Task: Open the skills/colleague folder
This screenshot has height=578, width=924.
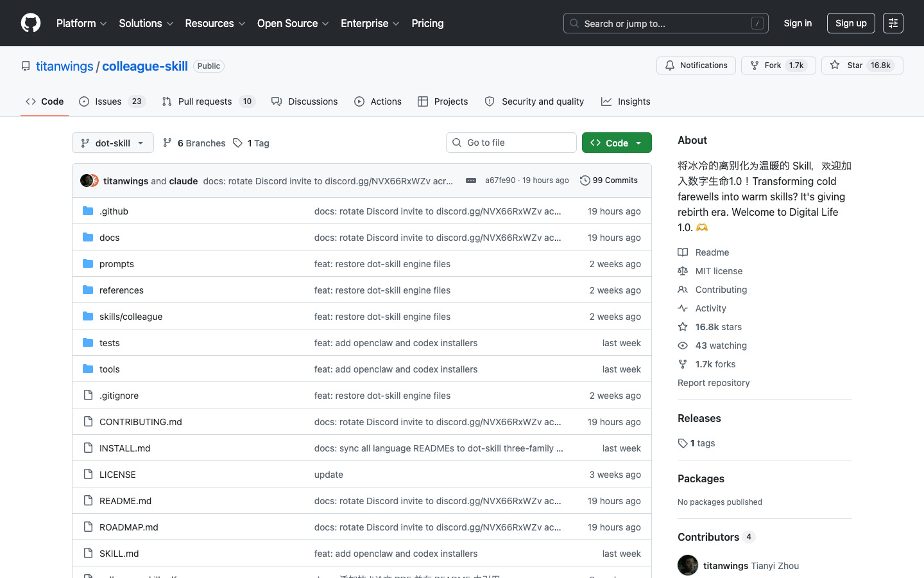Action: [x=131, y=316]
